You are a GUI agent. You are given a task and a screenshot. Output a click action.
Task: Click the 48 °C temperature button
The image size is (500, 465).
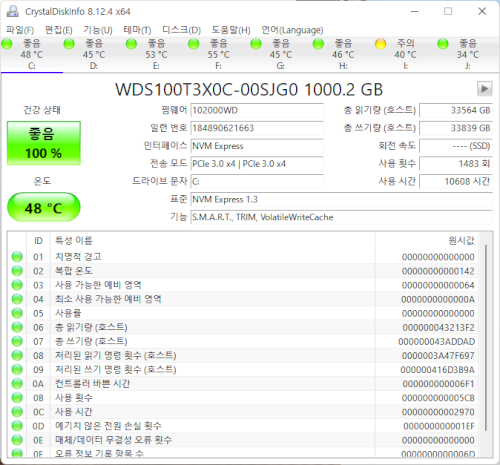pos(44,207)
